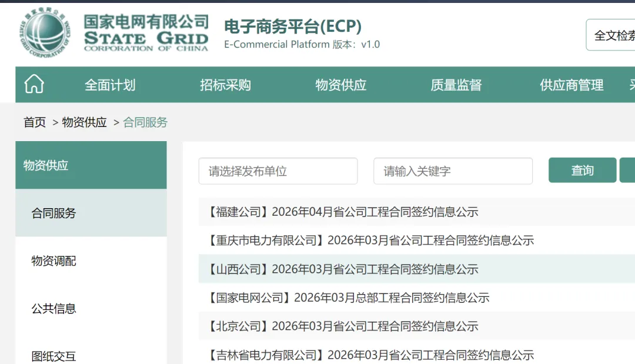Image resolution: width=635 pixels, height=364 pixels.
Task: Select 公共信息 in the sidebar
Action: [x=52, y=308]
